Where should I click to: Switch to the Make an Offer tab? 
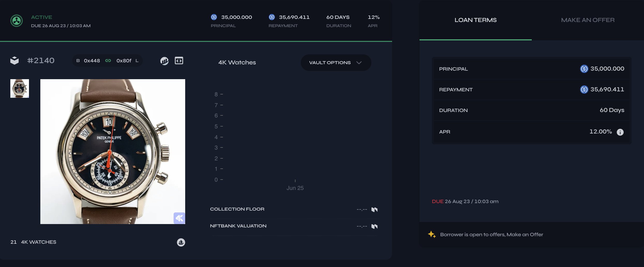[x=588, y=20]
